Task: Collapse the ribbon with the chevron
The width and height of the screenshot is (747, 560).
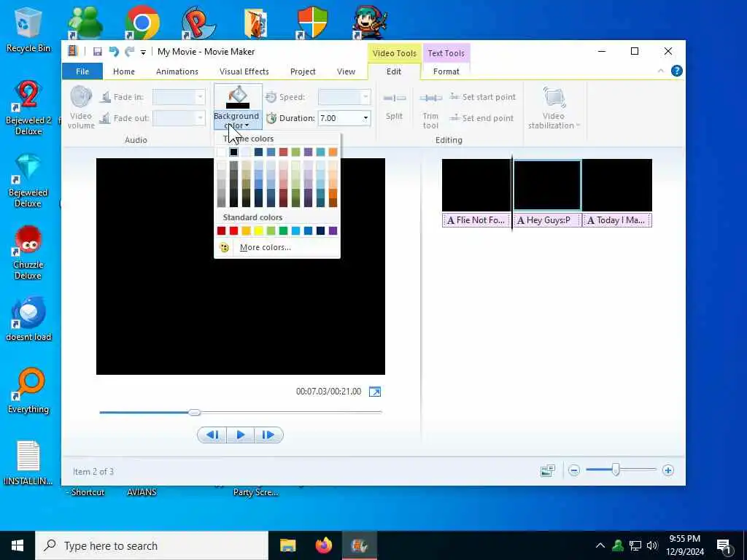Action: (x=661, y=71)
